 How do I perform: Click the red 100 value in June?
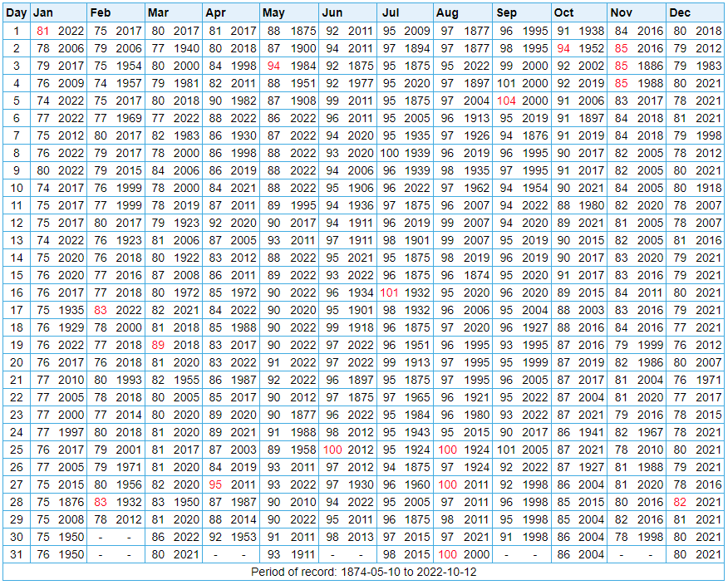tap(332, 450)
